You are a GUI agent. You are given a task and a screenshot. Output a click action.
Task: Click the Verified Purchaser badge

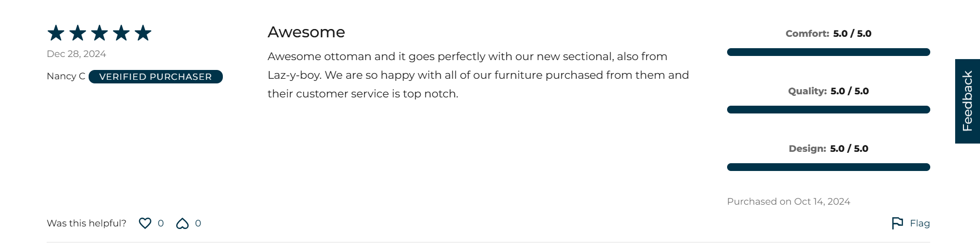155,77
